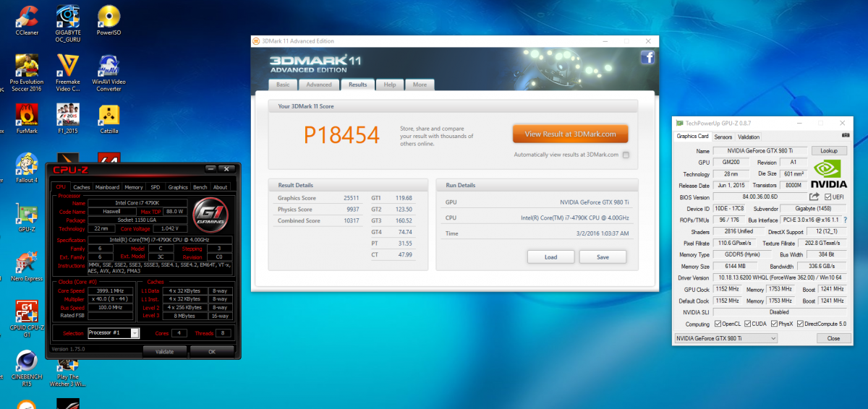
Task: Switch to Basic tab in 3DMark
Action: pyautogui.click(x=283, y=85)
